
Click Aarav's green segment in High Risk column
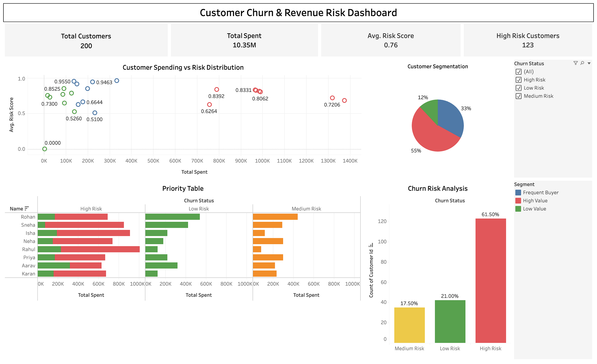(x=54, y=265)
